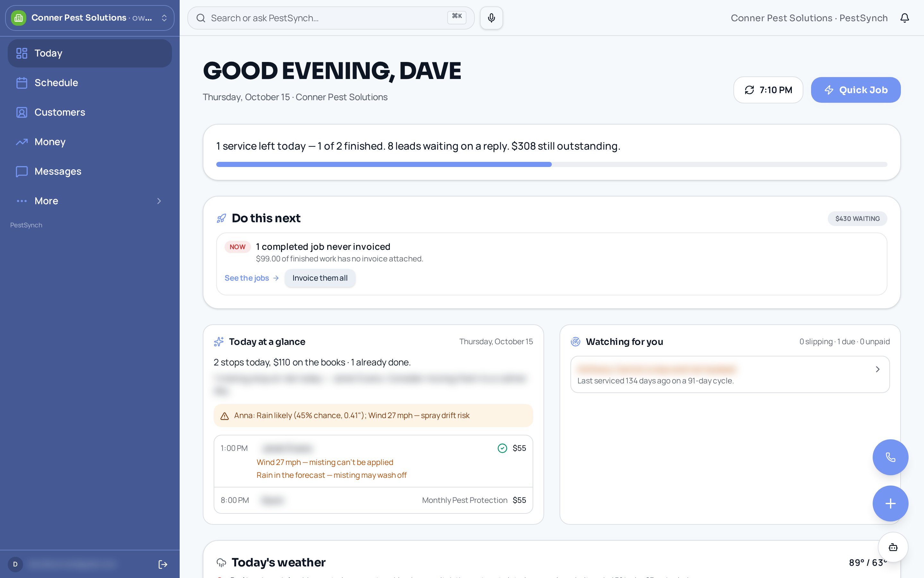The width and height of the screenshot is (924, 578).
Task: Click the $430 WAITING badge
Action: point(857,219)
